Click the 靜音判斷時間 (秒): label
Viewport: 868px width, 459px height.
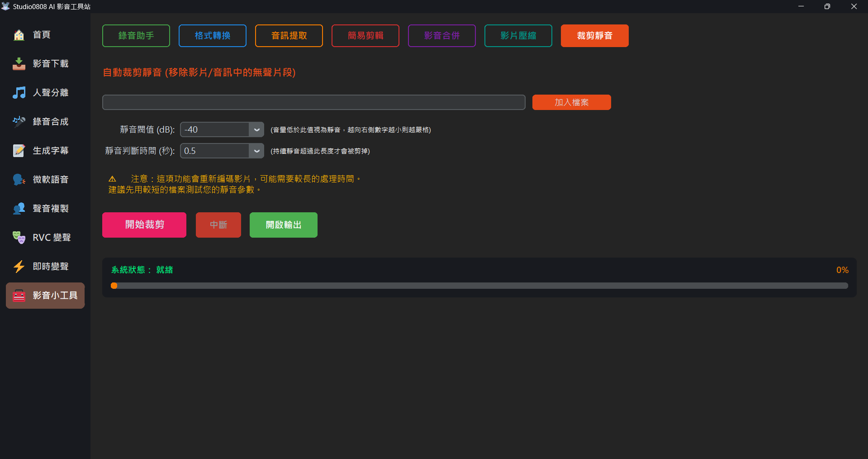tap(140, 151)
